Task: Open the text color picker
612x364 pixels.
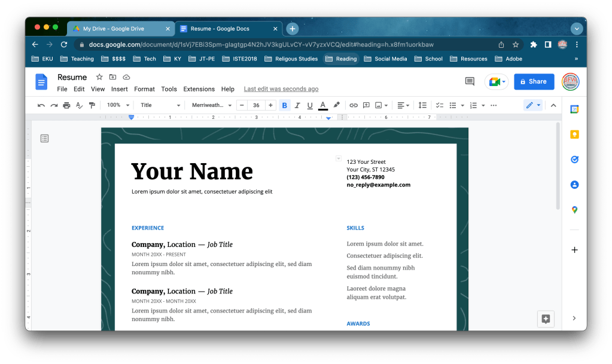Action: tap(322, 105)
